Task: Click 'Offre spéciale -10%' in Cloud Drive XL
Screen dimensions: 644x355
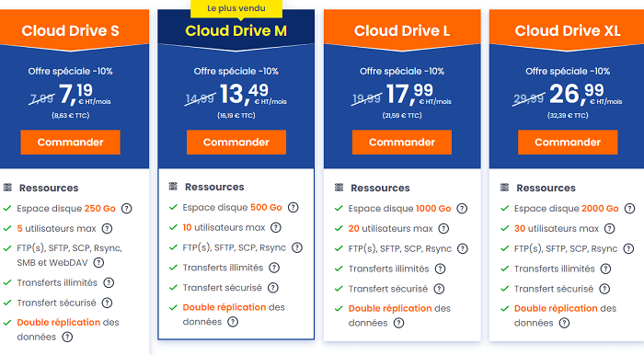Action: 568,71
